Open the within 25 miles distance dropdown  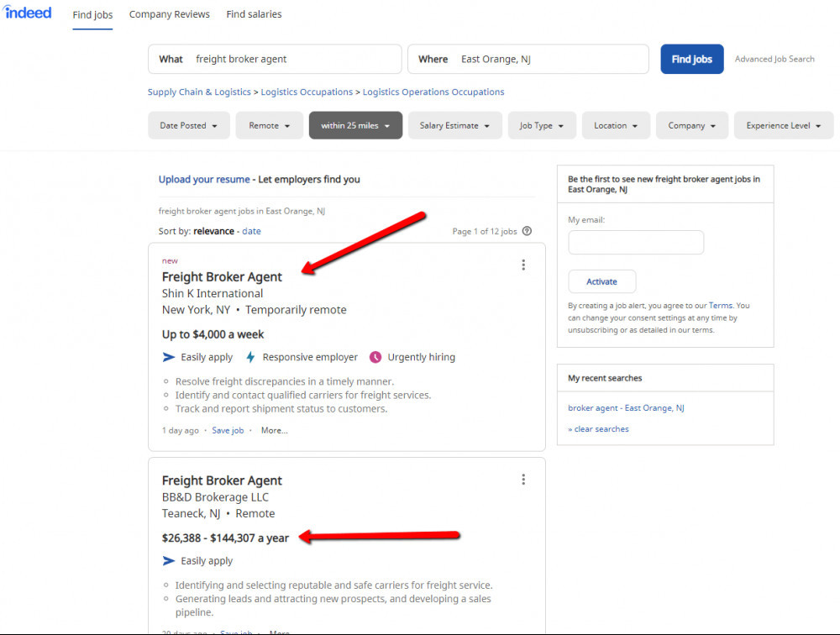[355, 125]
